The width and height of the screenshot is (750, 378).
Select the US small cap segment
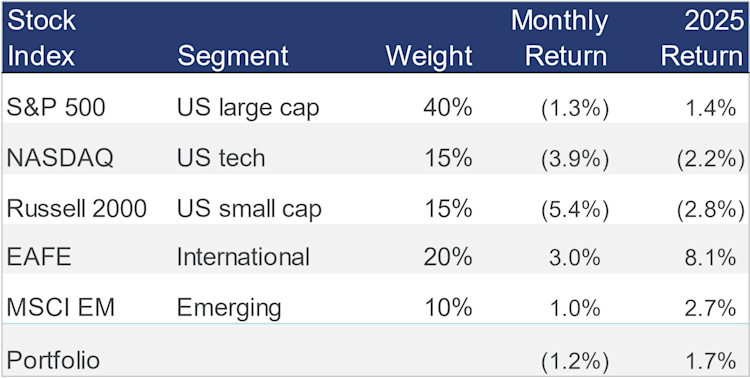click(249, 210)
